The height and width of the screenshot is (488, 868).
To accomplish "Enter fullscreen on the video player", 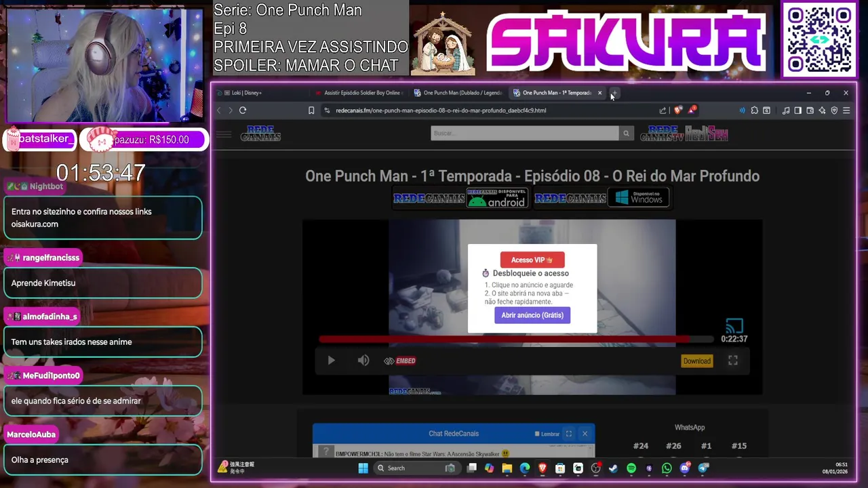I will click(733, 361).
